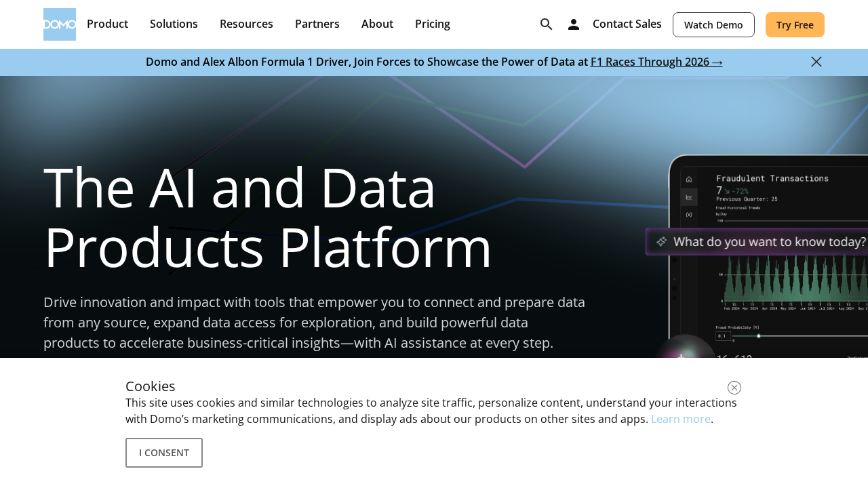Select the Domo logo

coord(60,24)
